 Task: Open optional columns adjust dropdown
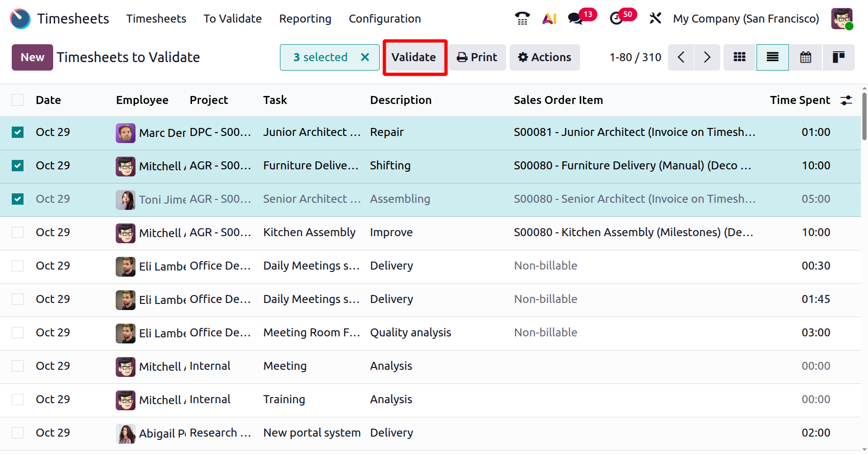pos(846,100)
